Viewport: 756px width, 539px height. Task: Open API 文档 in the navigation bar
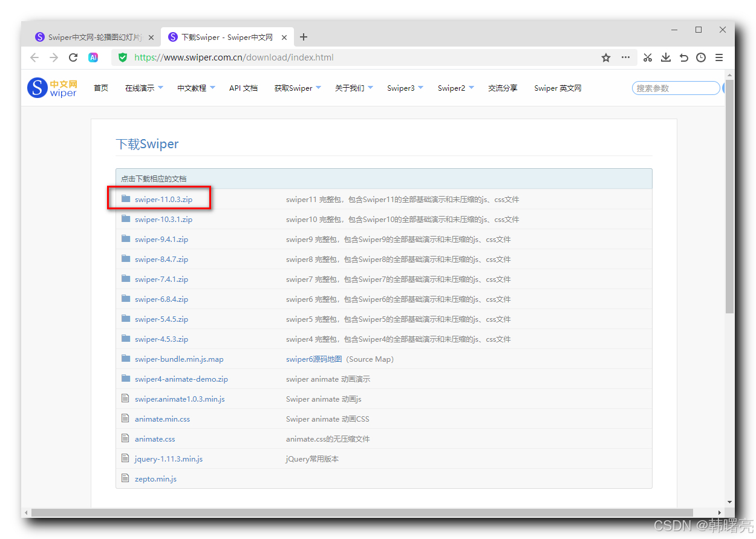pos(243,88)
